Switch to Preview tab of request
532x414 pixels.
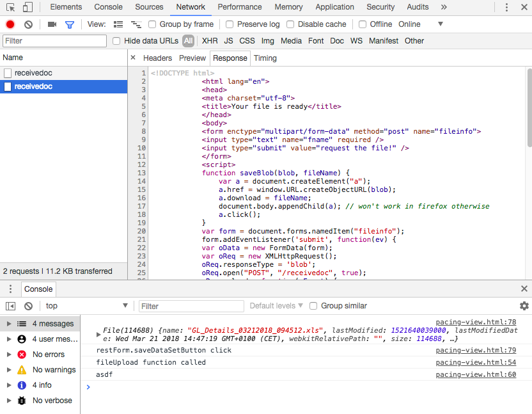point(192,58)
